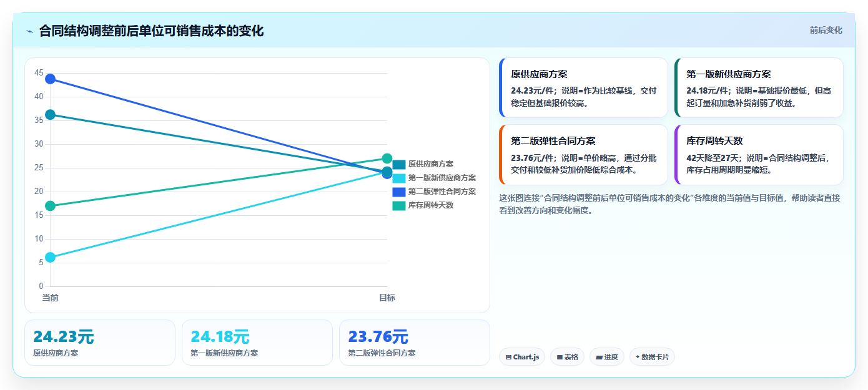Screen dimensions: 868x390
Task: Toggle the 第一版新供应商方案 legend color box
Action: click(399, 178)
